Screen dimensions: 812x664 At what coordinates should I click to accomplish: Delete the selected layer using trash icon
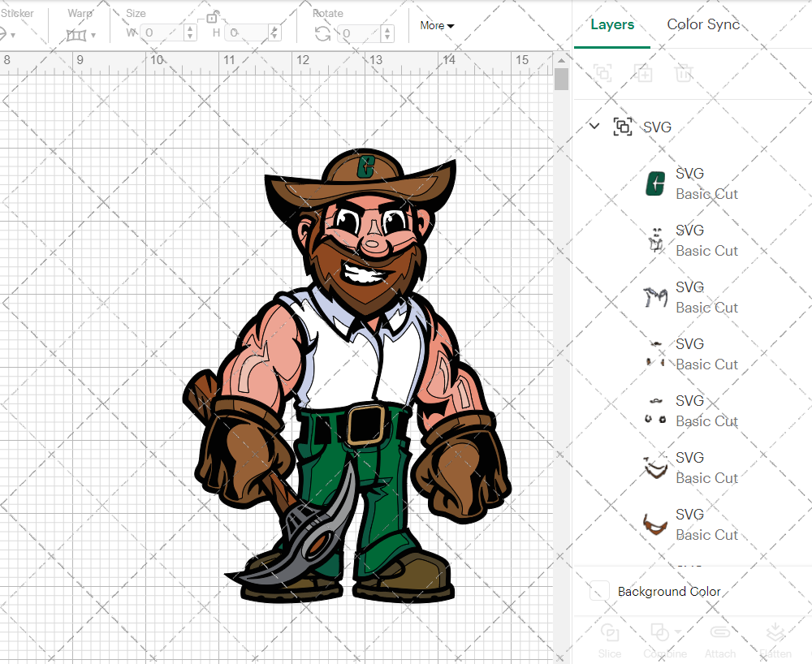pos(684,74)
